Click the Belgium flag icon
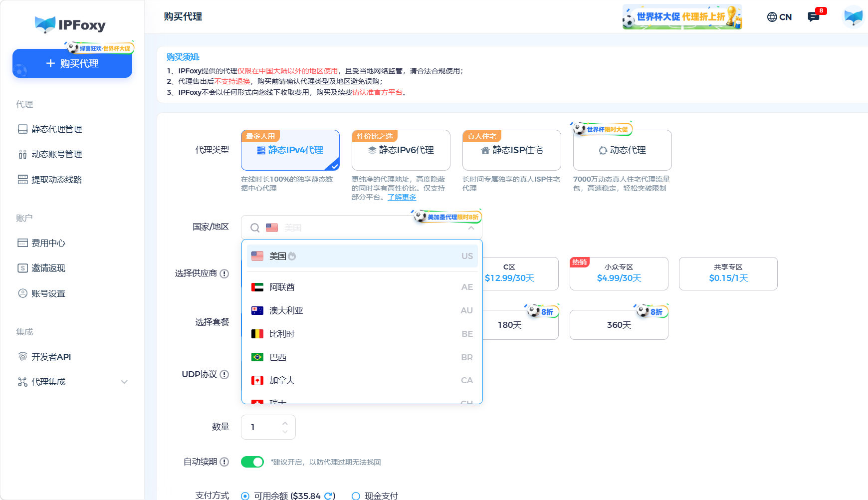The width and height of the screenshot is (868, 500). (257, 334)
